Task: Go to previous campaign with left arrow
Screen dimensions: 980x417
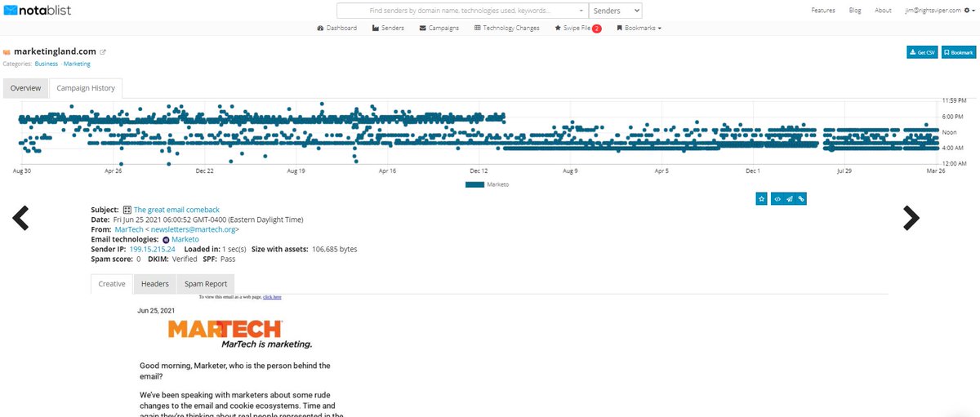Action: pyautogui.click(x=20, y=217)
